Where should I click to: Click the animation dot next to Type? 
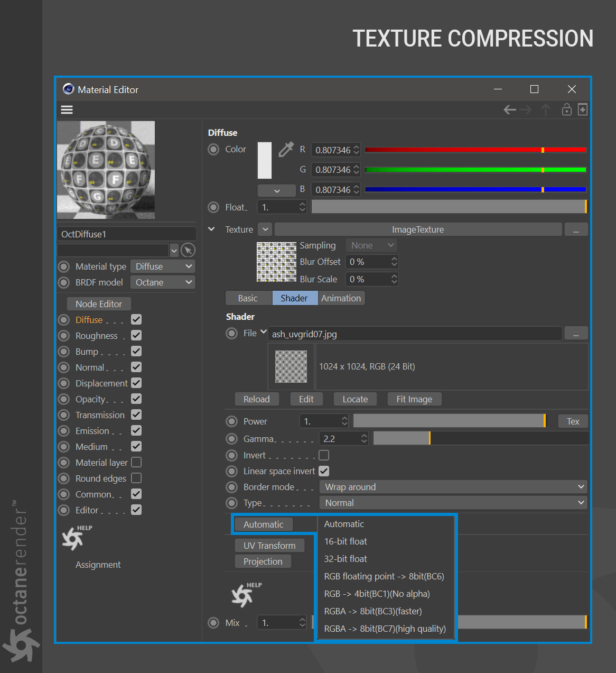coord(231,503)
